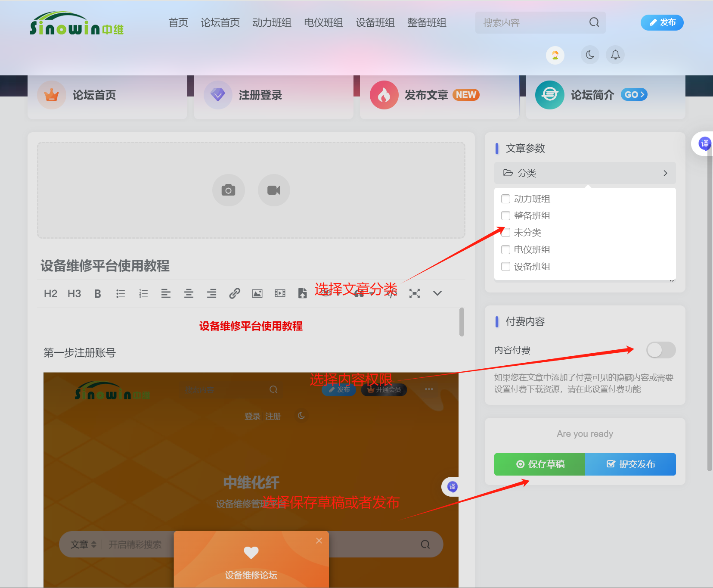713x588 pixels.
Task: Insert video from editor toolbar
Action: tap(280, 294)
